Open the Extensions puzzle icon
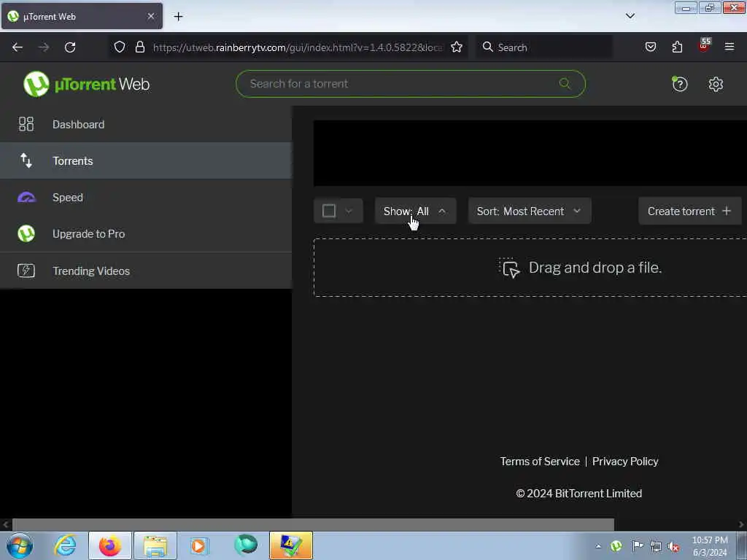This screenshot has height=560, width=747. [677, 47]
